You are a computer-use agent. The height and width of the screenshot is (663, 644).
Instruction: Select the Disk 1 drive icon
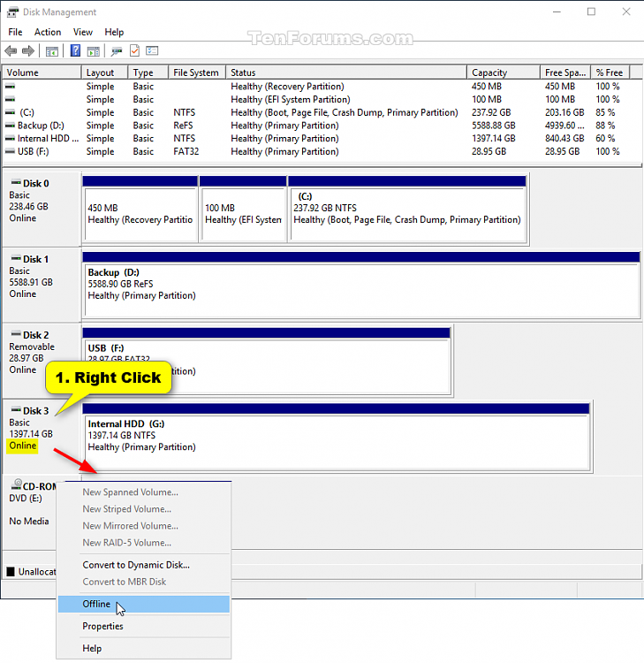point(16,258)
